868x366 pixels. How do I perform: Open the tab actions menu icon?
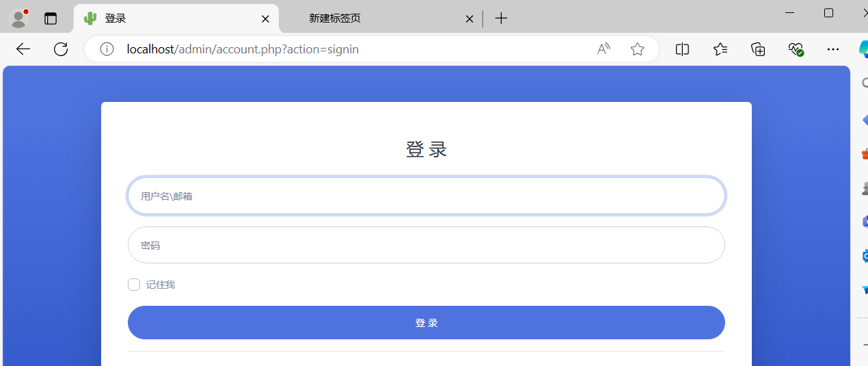pyautogui.click(x=51, y=18)
